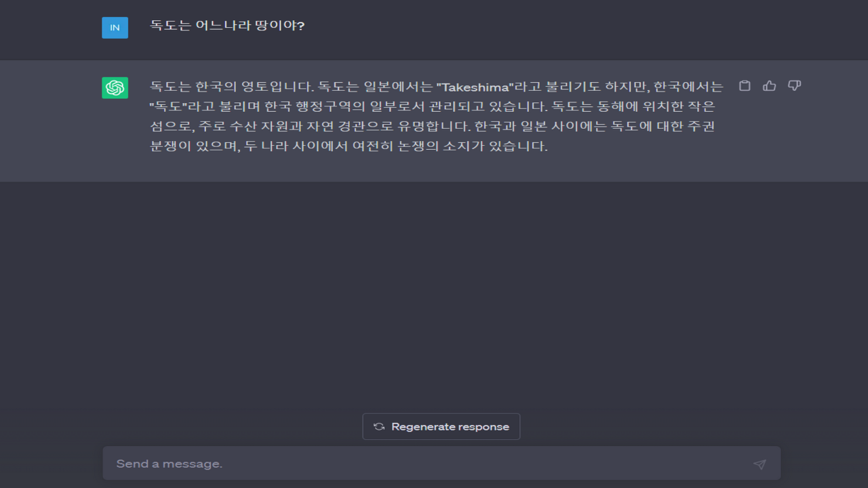Click the word "Takeshima" in the response
Viewport: 868px width, 488px height.
[x=475, y=87]
